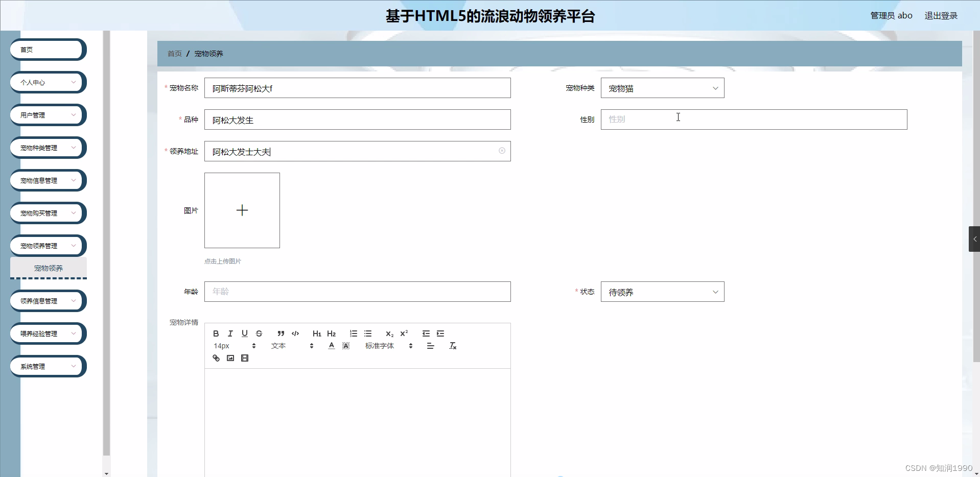The width and height of the screenshot is (980, 477).
Task: Click 退出登录 to log out
Action: click(x=941, y=15)
